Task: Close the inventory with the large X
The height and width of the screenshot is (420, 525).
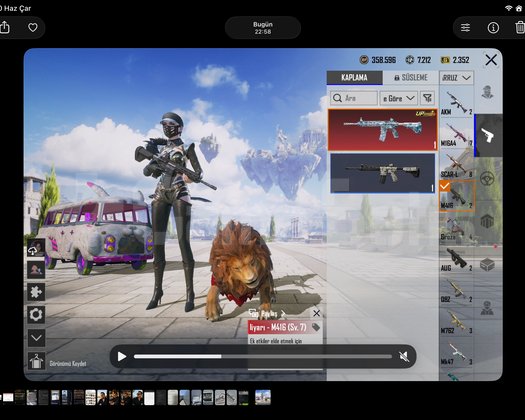Action: (491, 60)
